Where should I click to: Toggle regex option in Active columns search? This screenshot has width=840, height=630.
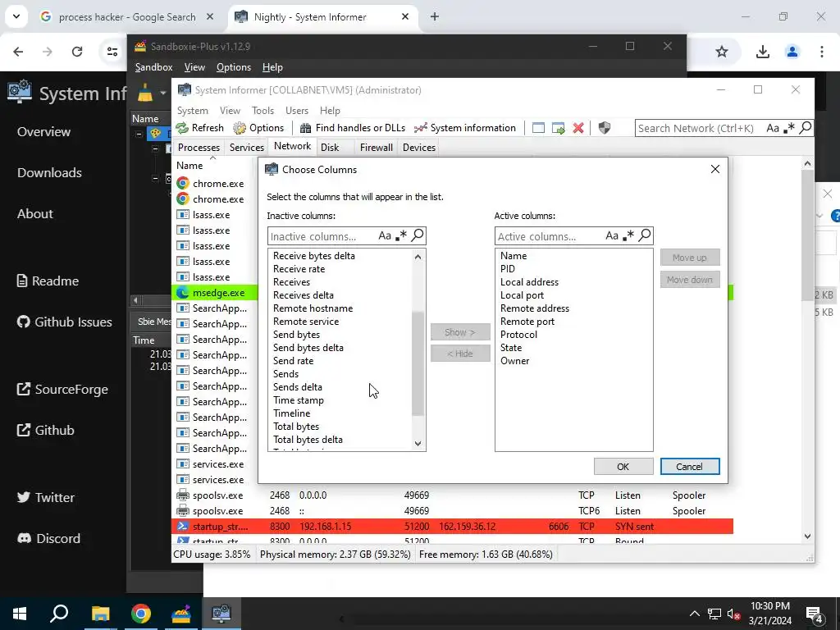[x=628, y=235]
